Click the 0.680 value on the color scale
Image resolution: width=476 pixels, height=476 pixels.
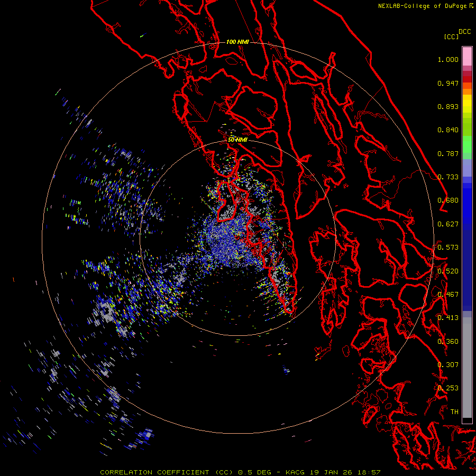click(x=448, y=200)
